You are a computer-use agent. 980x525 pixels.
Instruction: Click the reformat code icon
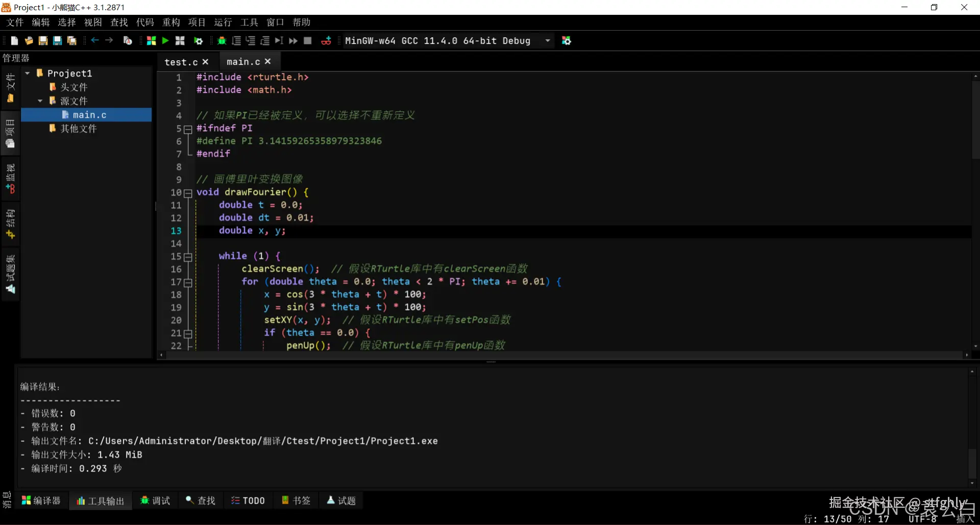128,41
